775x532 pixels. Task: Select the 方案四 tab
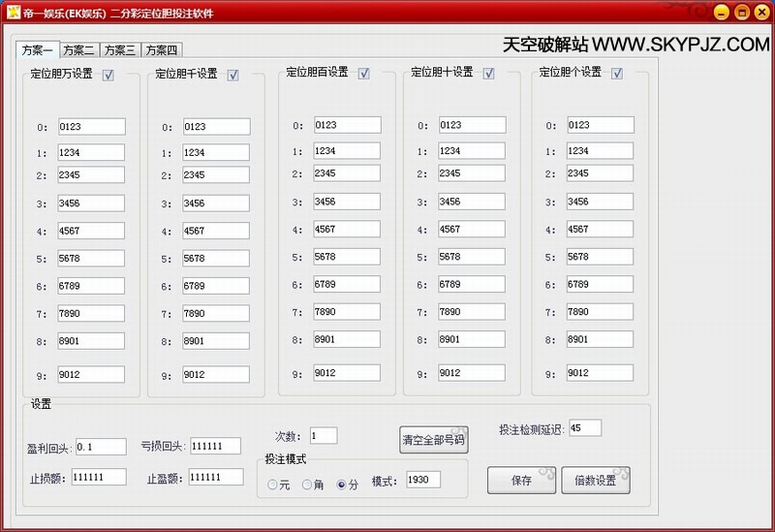pyautogui.click(x=162, y=50)
